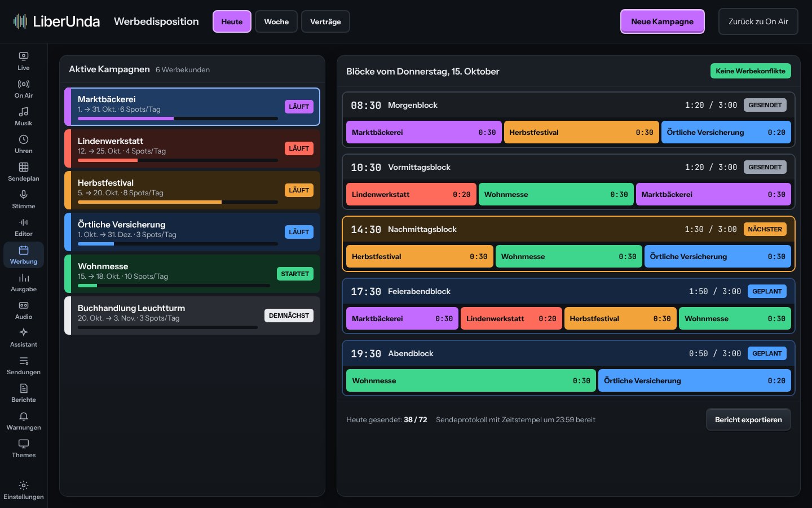Image resolution: width=812 pixels, height=508 pixels.
Task: Select Lindenwerkstatt spot in Feierabendblock
Action: click(511, 318)
